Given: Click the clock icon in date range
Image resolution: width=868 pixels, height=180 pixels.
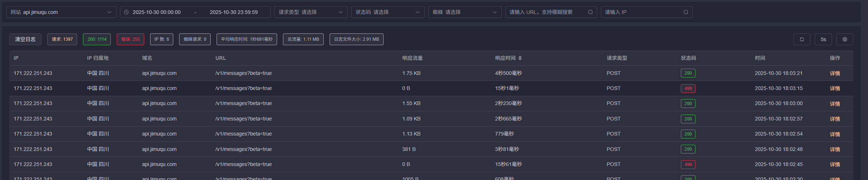Looking at the screenshot, I should [126, 12].
